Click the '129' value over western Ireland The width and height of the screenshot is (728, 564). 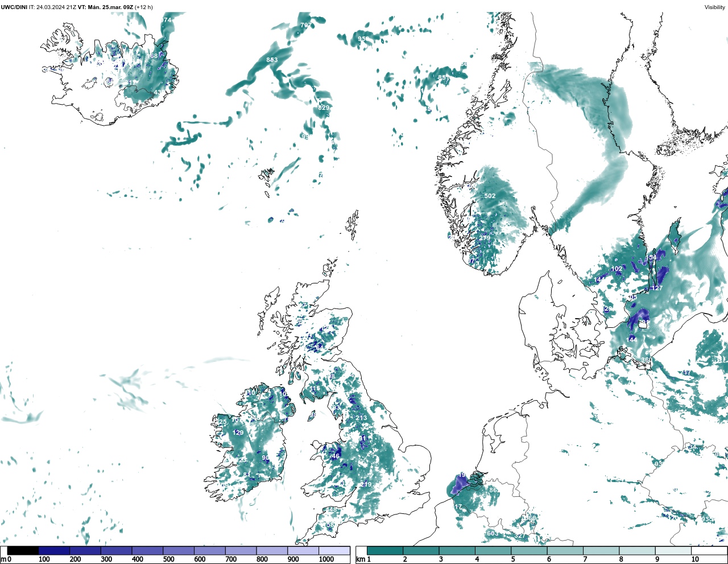pyautogui.click(x=238, y=433)
